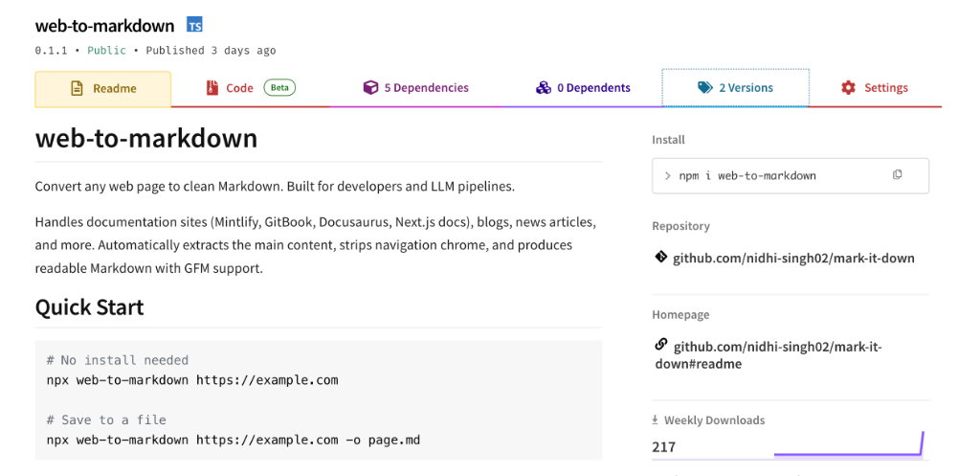The width and height of the screenshot is (980, 476).
Task: Open the 0 Dependents tab
Action: pyautogui.click(x=583, y=88)
